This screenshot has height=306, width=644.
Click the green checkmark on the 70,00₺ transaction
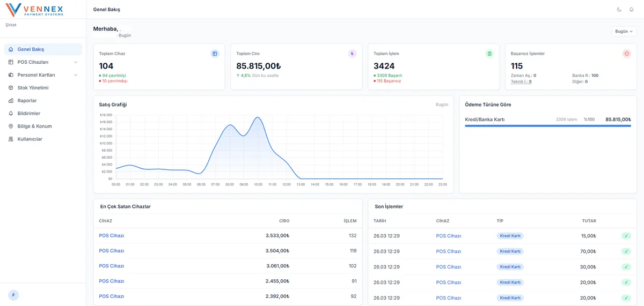pos(626,251)
